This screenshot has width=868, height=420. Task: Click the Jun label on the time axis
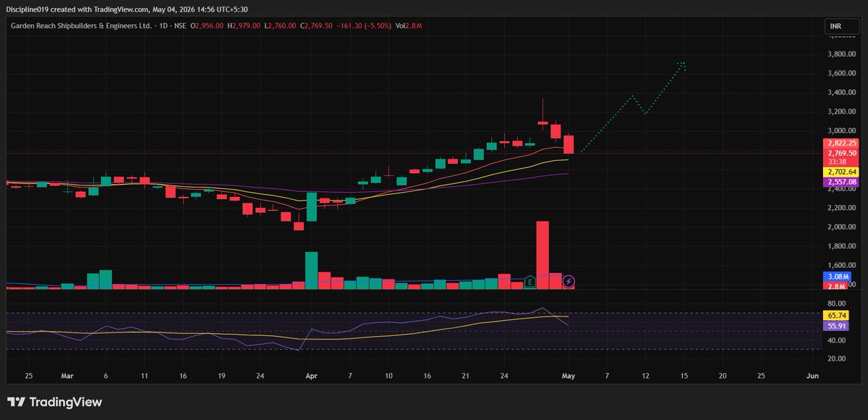[812, 377]
